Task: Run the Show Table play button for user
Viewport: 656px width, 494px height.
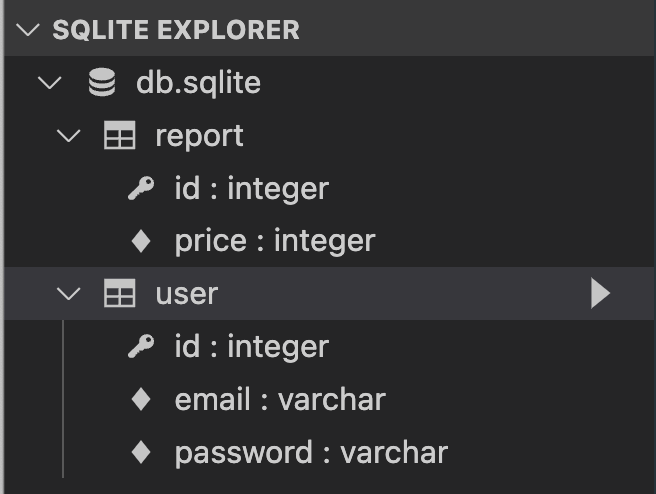Action: click(600, 293)
